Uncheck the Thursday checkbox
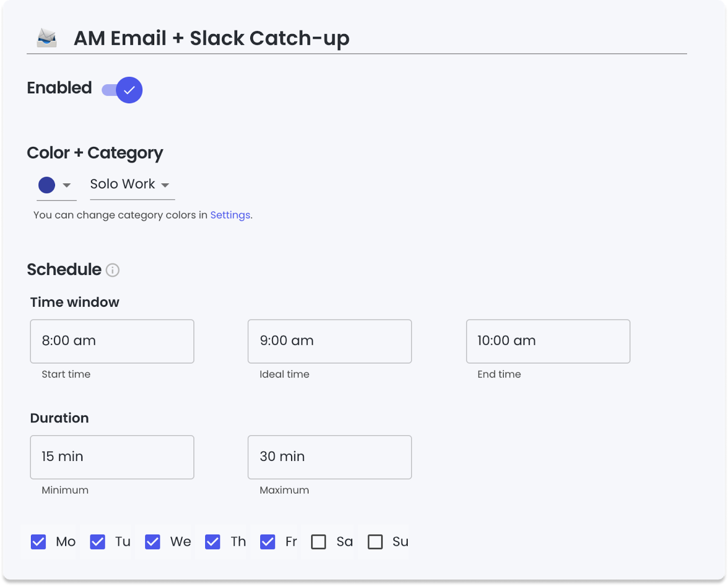This screenshot has width=728, height=586. pyautogui.click(x=212, y=542)
